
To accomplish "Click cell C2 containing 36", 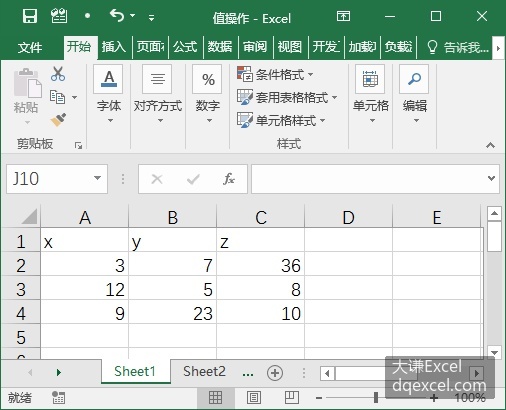I will (261, 265).
